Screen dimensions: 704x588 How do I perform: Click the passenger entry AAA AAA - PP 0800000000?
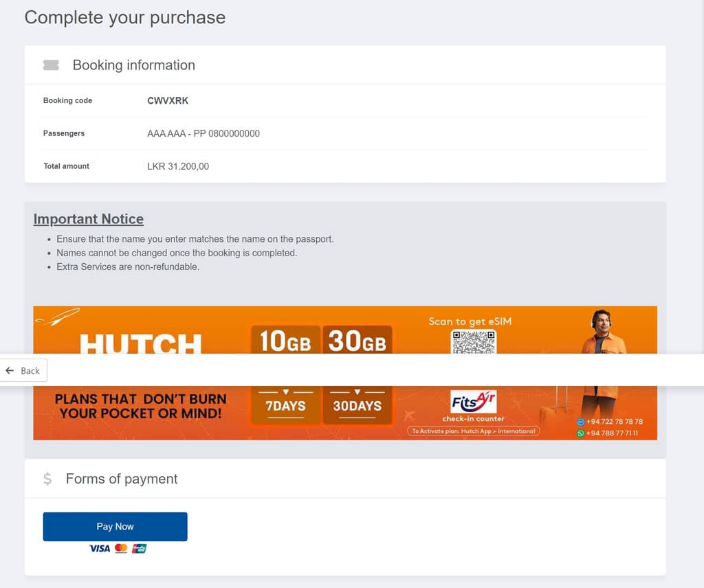coord(203,133)
